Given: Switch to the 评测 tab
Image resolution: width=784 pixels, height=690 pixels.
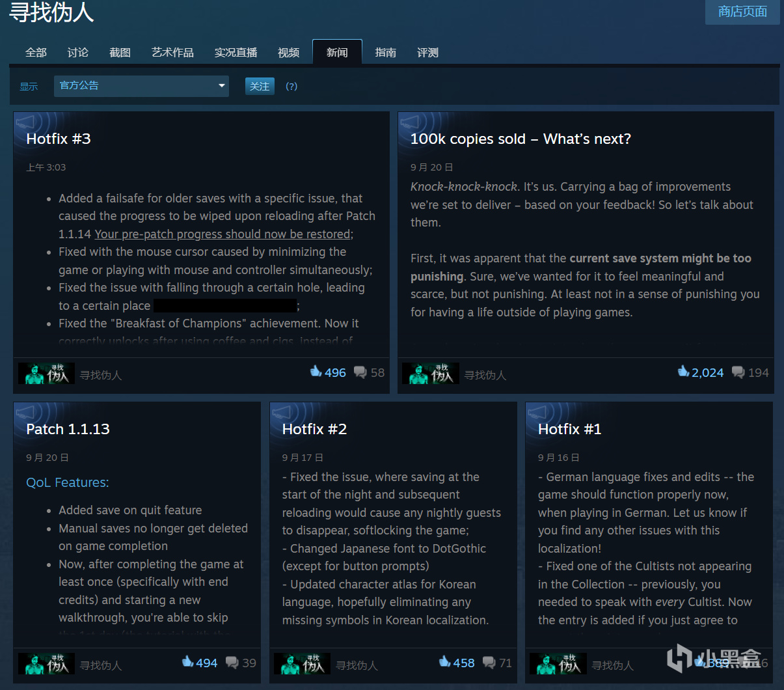Looking at the screenshot, I should tap(427, 53).
